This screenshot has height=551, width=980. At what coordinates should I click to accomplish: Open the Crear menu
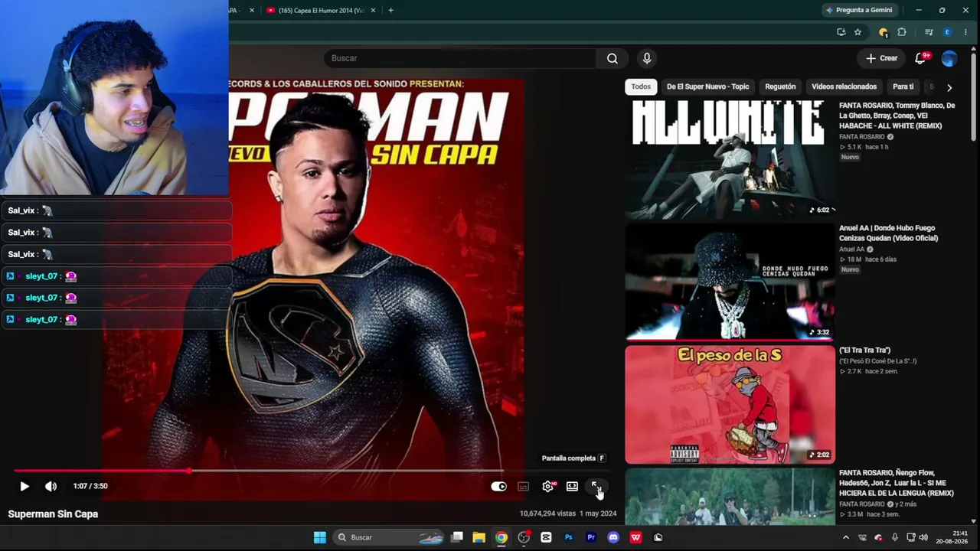[x=881, y=58]
